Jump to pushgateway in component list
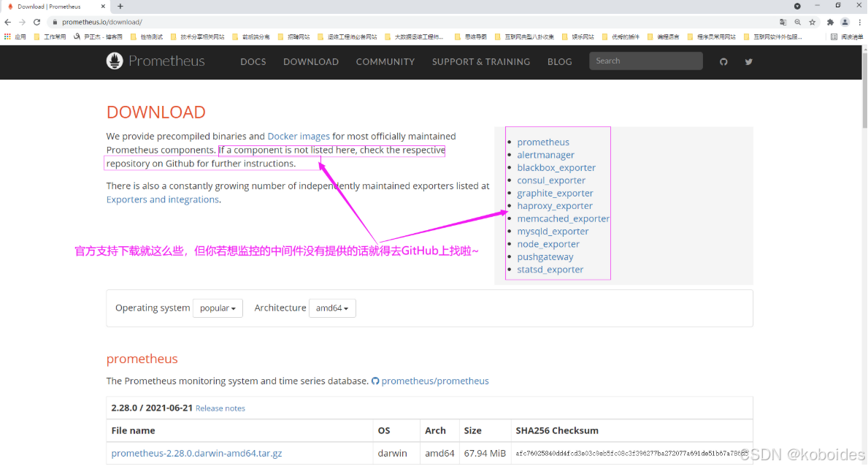This screenshot has width=868, height=469. [545, 257]
